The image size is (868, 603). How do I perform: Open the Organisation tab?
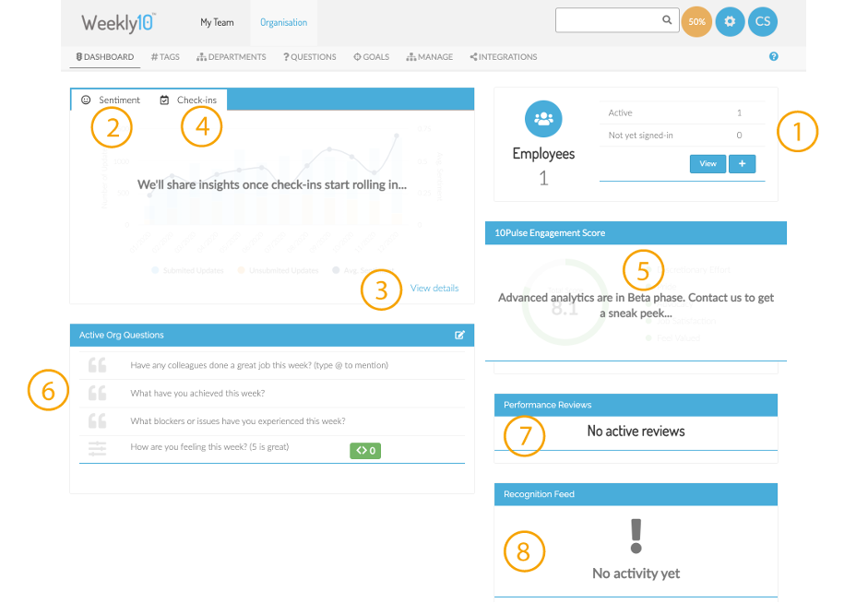283,22
